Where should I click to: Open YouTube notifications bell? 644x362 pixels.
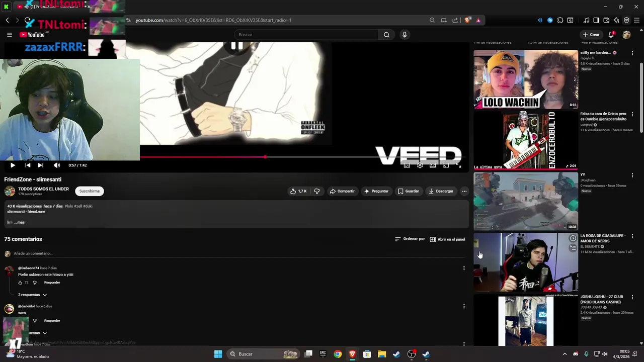coord(611,35)
